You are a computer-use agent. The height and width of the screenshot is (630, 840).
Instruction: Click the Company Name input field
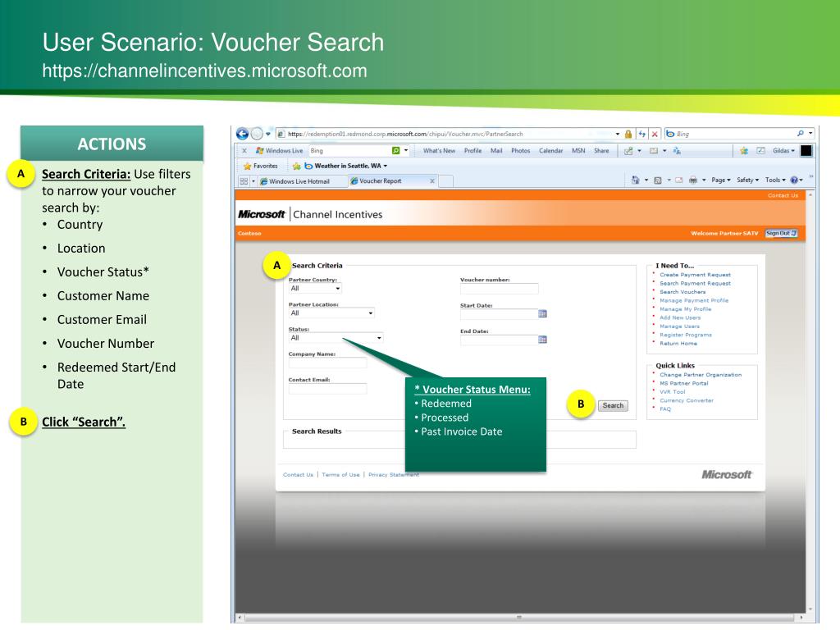coord(327,363)
